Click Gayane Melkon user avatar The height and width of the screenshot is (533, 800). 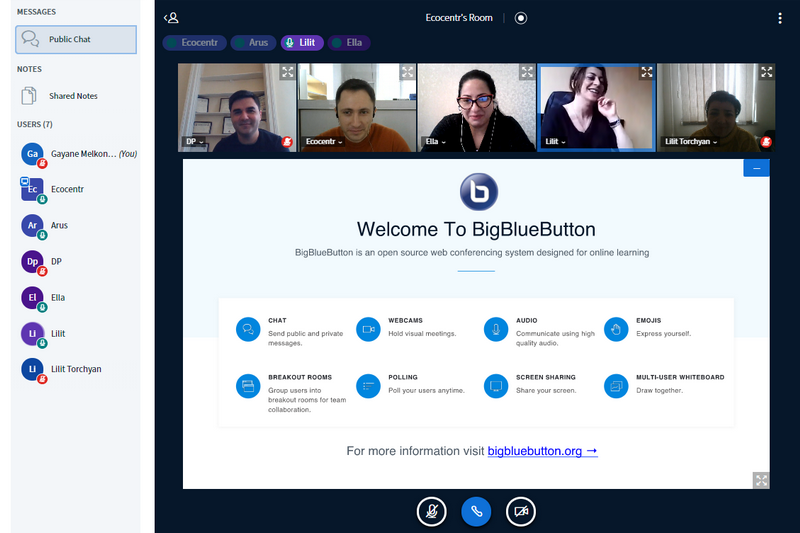click(x=32, y=154)
